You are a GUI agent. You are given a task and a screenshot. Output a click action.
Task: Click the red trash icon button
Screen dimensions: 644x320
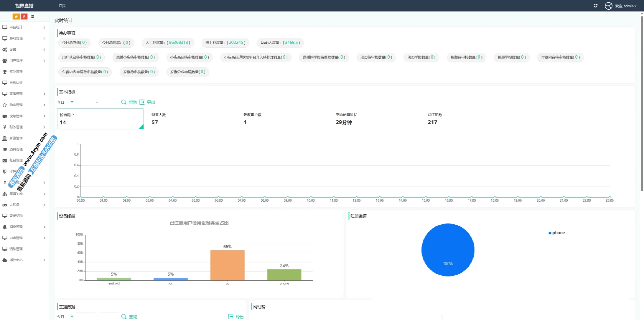(24, 17)
